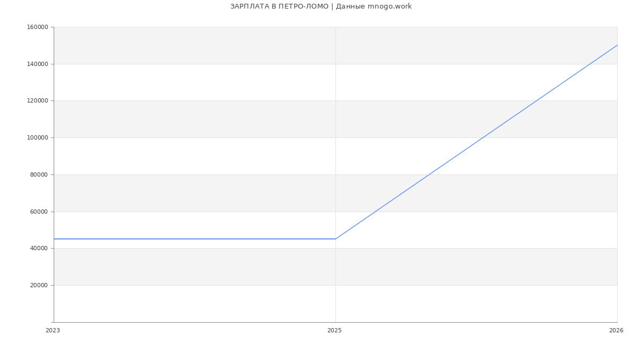Click the 160000 y-axis label
This screenshot has width=644, height=349.
[39, 27]
